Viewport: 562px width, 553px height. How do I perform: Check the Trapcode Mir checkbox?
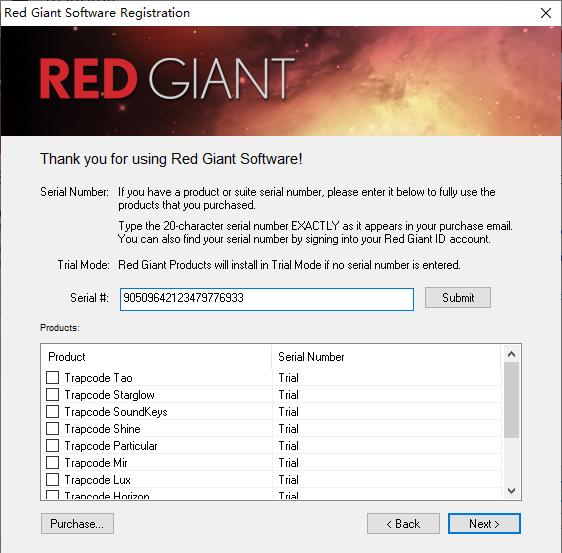pyautogui.click(x=52, y=463)
